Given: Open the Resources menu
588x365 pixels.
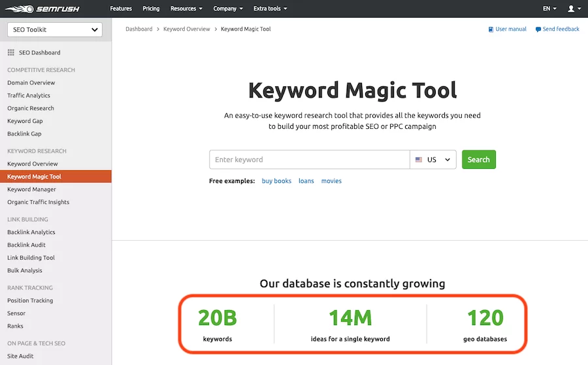Looking at the screenshot, I should [x=186, y=9].
